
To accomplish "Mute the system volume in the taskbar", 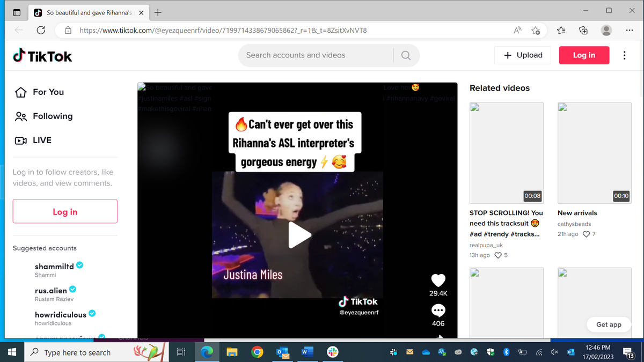I will coord(554,352).
